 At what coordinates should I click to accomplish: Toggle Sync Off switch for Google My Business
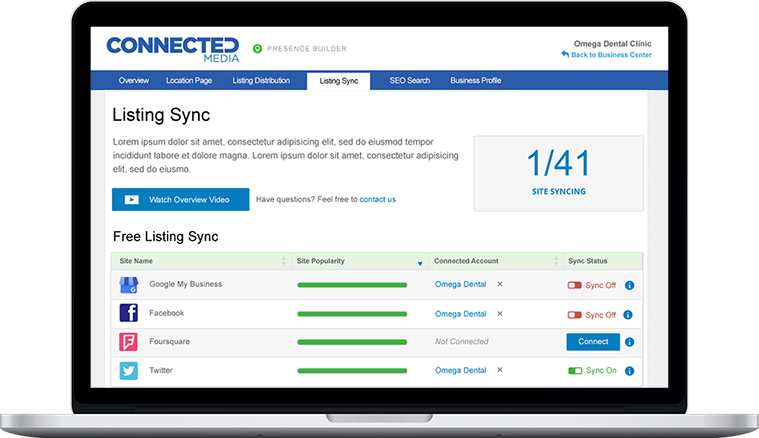coord(575,285)
